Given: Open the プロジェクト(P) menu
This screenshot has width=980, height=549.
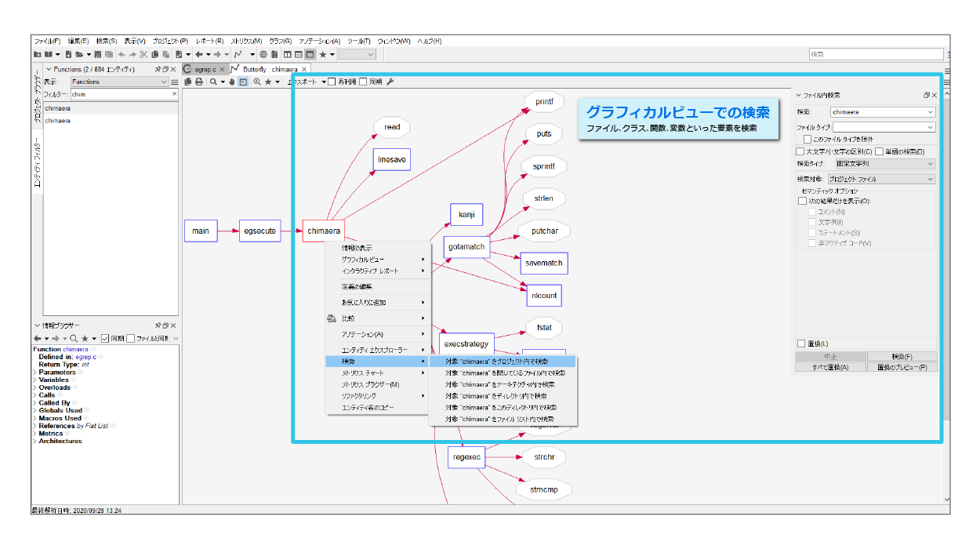Looking at the screenshot, I should point(170,41).
